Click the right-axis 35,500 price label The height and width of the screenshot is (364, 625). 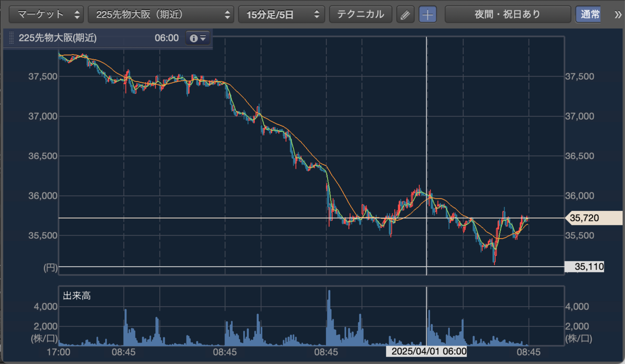(579, 235)
